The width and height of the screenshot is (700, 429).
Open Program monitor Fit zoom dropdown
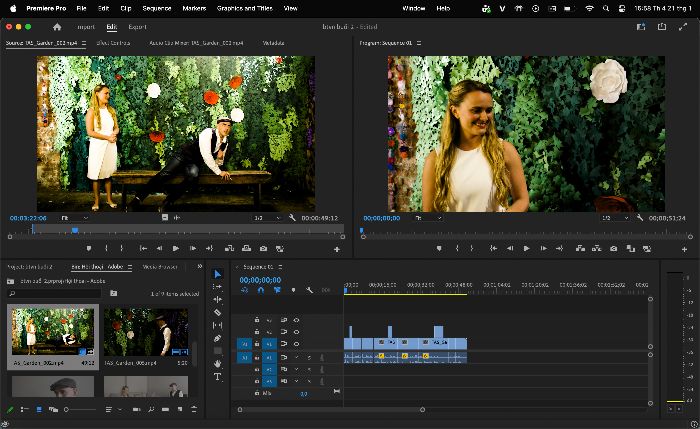click(x=428, y=218)
